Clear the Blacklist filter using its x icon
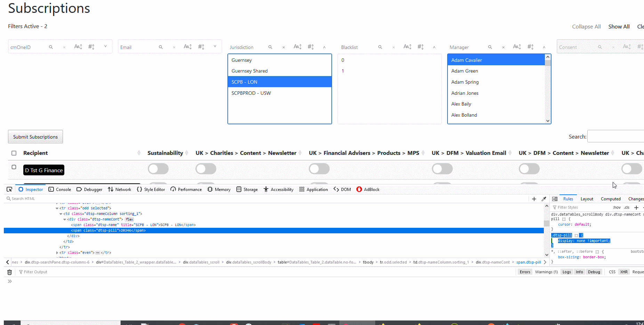The width and height of the screenshot is (644, 325). click(393, 47)
